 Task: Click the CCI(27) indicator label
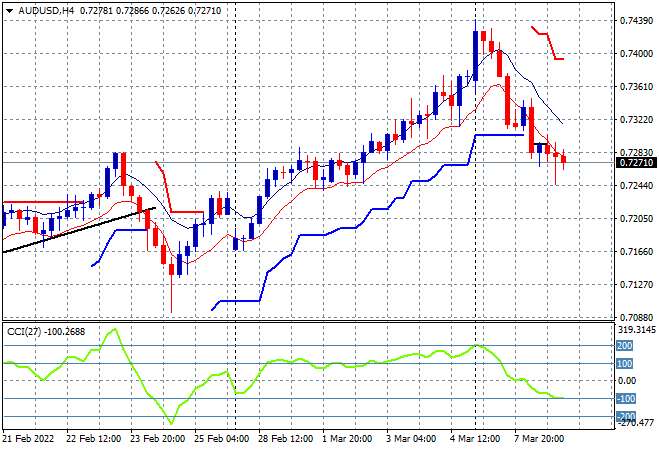coord(24,332)
